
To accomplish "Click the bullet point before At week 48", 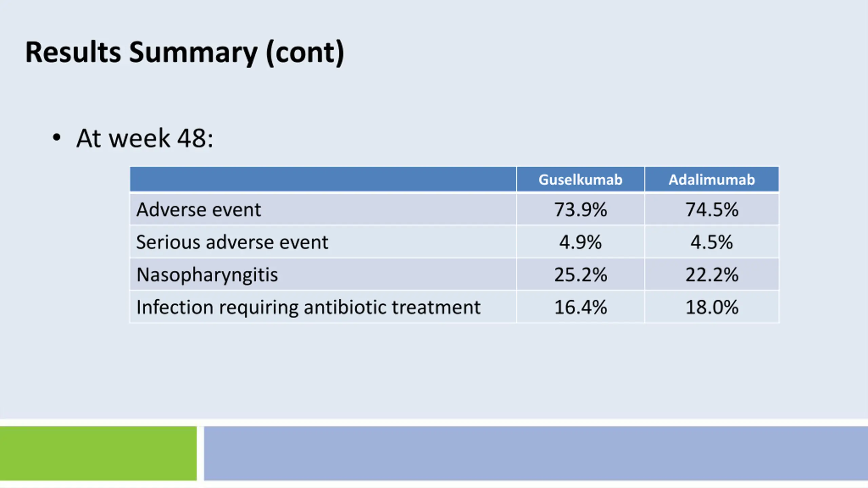I will 57,138.
